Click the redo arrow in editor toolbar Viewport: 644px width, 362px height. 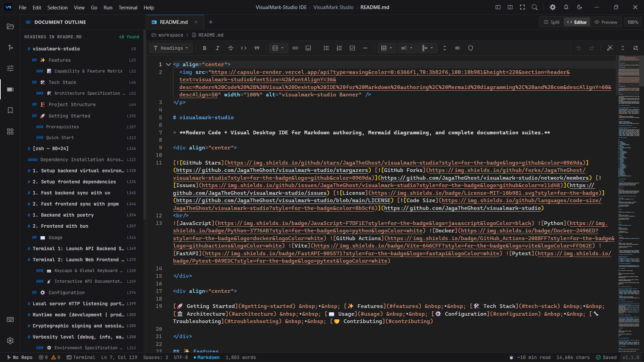tap(592, 48)
